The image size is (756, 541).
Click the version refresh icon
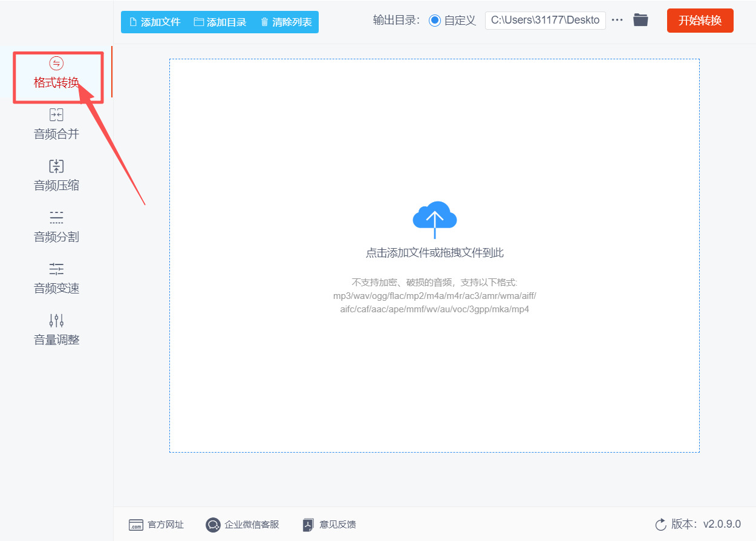click(x=660, y=524)
